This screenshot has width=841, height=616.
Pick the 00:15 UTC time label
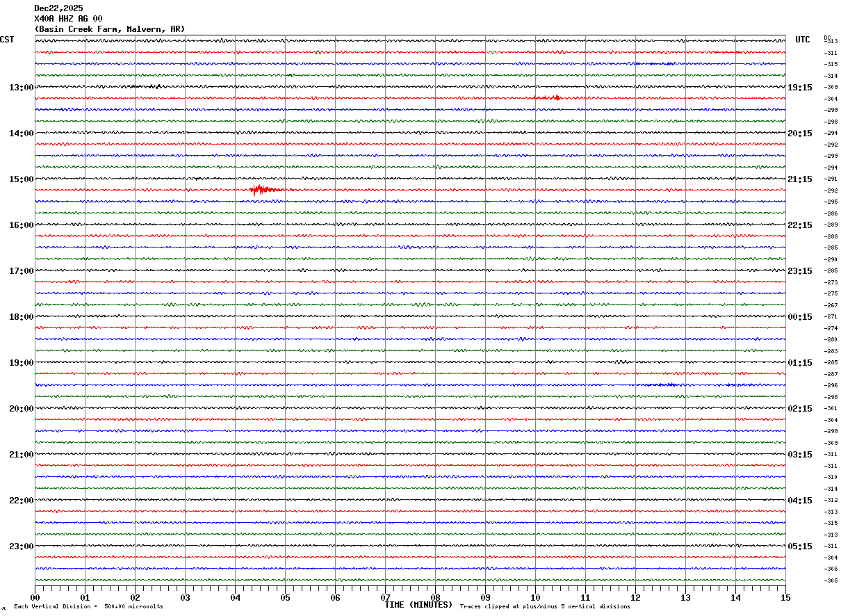click(x=799, y=317)
